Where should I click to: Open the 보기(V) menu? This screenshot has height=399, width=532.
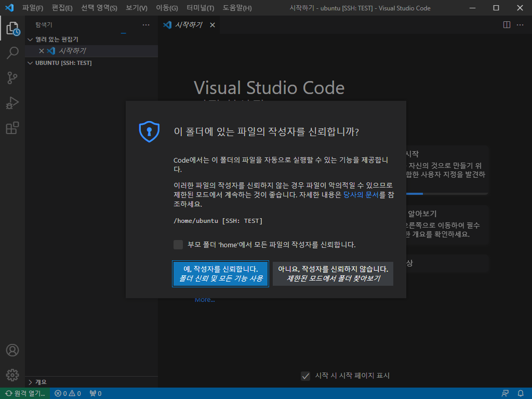(137, 8)
